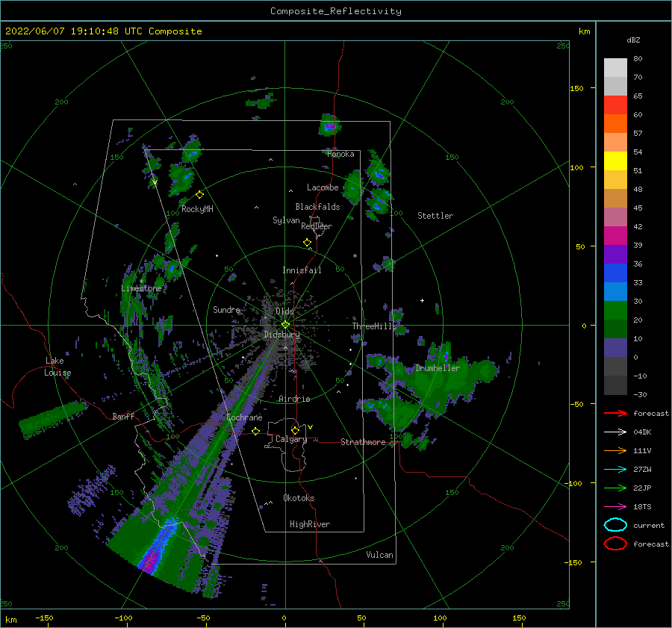Click the magenta beam core at southwest edge
This screenshot has width=672, height=628.
150,561
